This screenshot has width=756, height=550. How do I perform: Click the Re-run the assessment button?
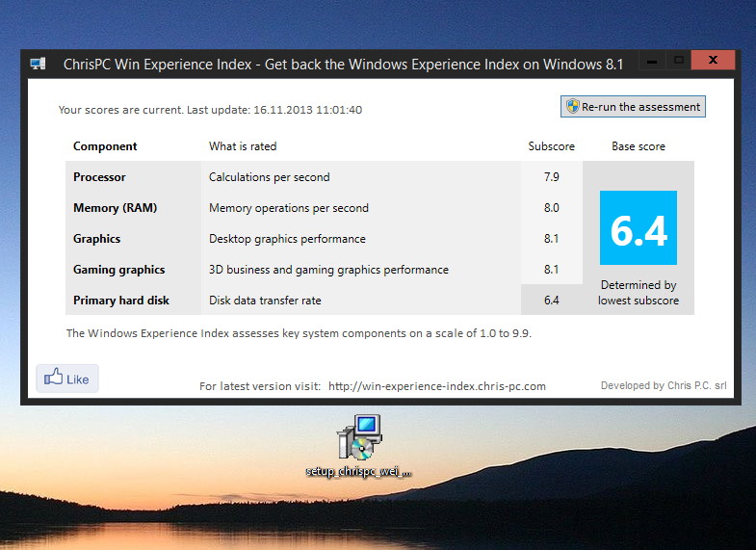point(633,107)
